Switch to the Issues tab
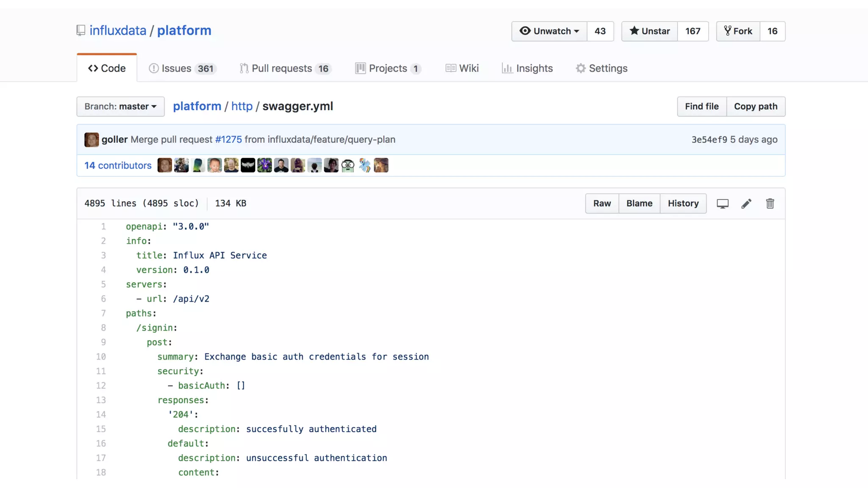The width and height of the screenshot is (868, 488). 183,68
